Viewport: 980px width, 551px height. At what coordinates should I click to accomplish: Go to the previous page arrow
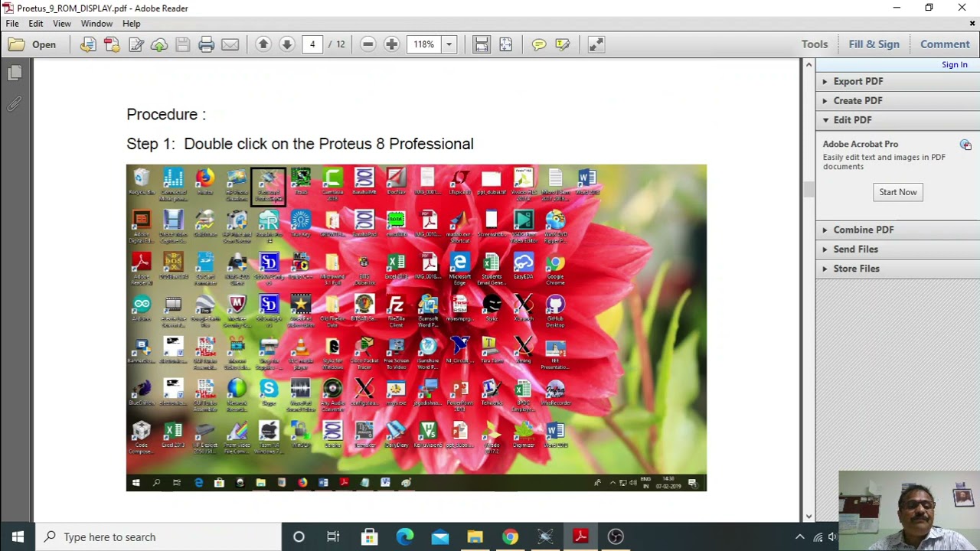coord(263,44)
